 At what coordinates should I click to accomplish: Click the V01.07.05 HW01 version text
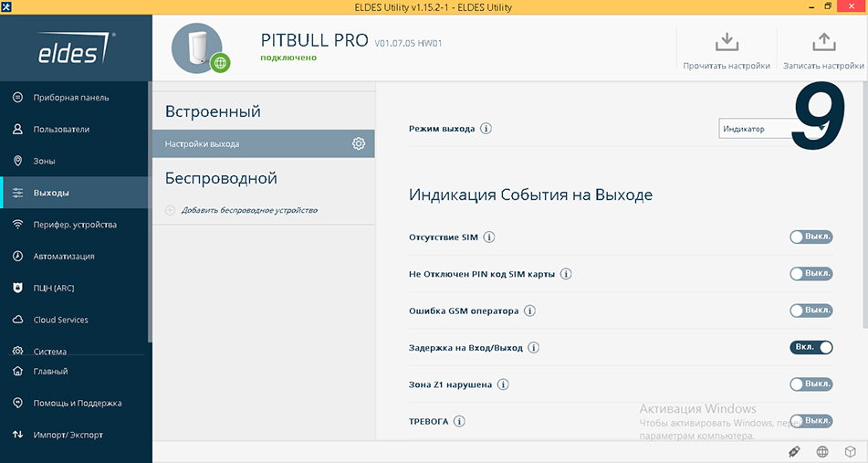pos(409,43)
